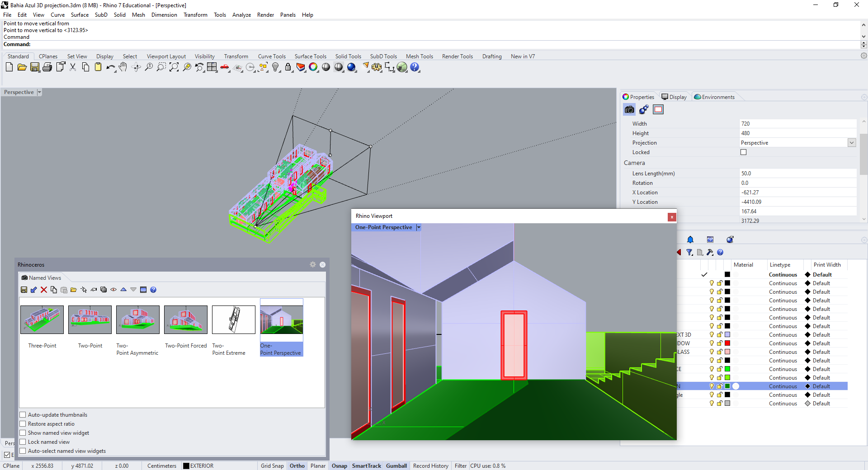Viewport: 868px width, 470px height.
Task: Click the Lock objects padlock icon
Action: (288, 67)
